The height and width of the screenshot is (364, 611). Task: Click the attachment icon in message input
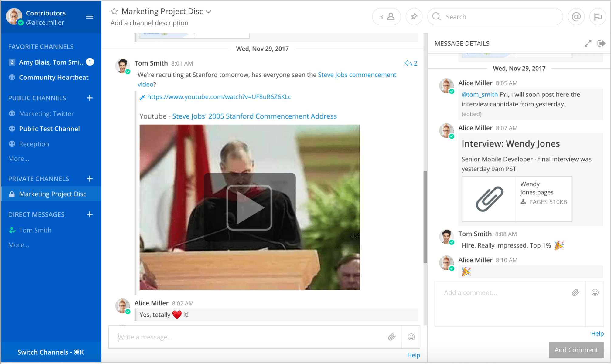391,336
